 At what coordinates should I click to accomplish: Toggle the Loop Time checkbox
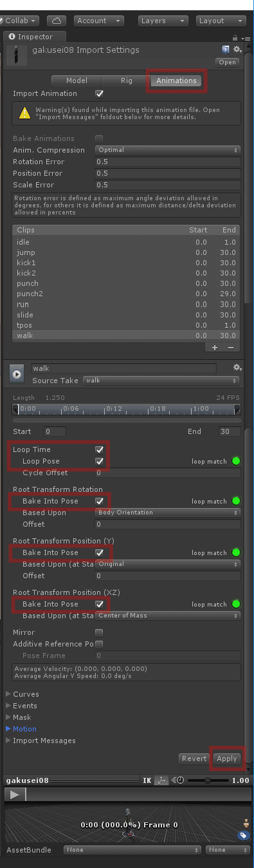pyautogui.click(x=99, y=449)
